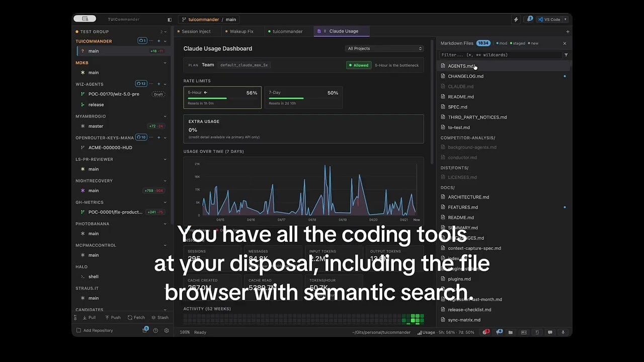Open GitHub badge on WIZ-AGENTS repo
This screenshot has height=362, width=644.
pyautogui.click(x=141, y=83)
